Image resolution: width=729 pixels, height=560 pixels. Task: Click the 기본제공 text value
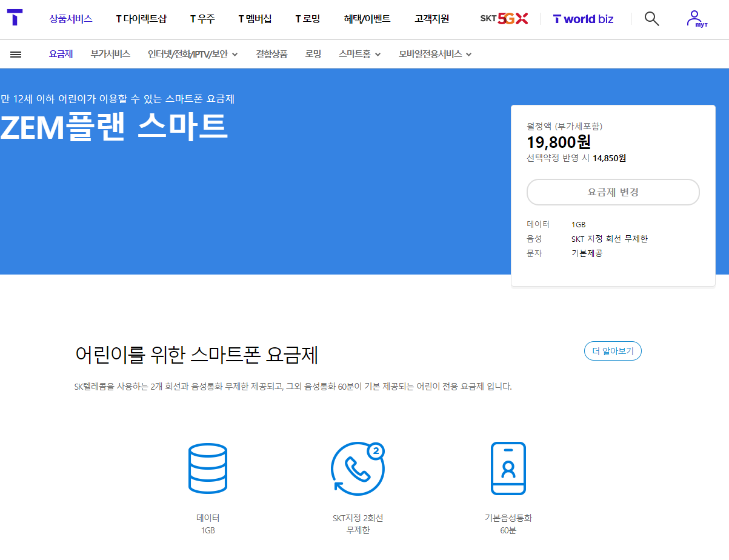click(x=587, y=253)
